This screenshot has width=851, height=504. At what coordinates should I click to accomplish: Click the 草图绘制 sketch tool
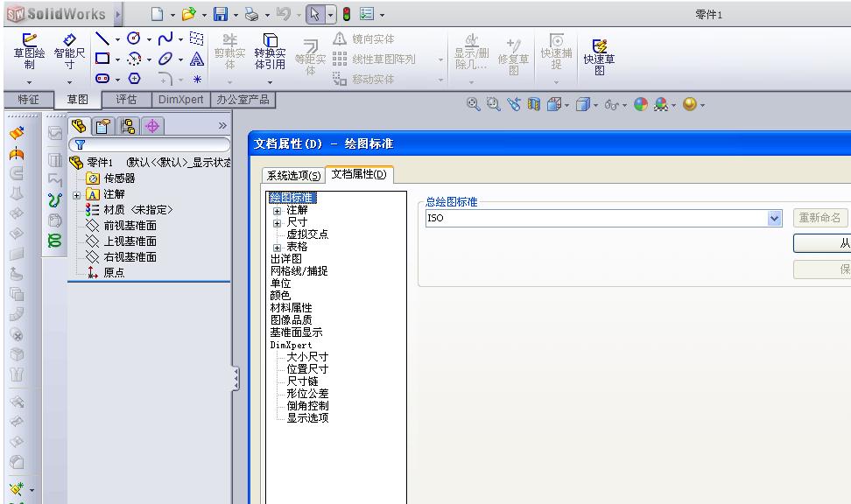click(29, 52)
